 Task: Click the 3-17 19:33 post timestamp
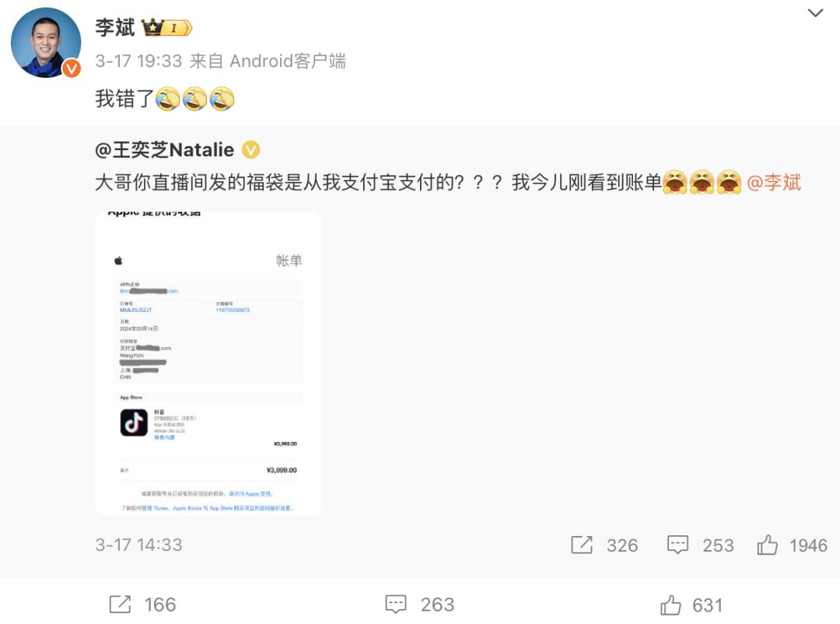(138, 61)
